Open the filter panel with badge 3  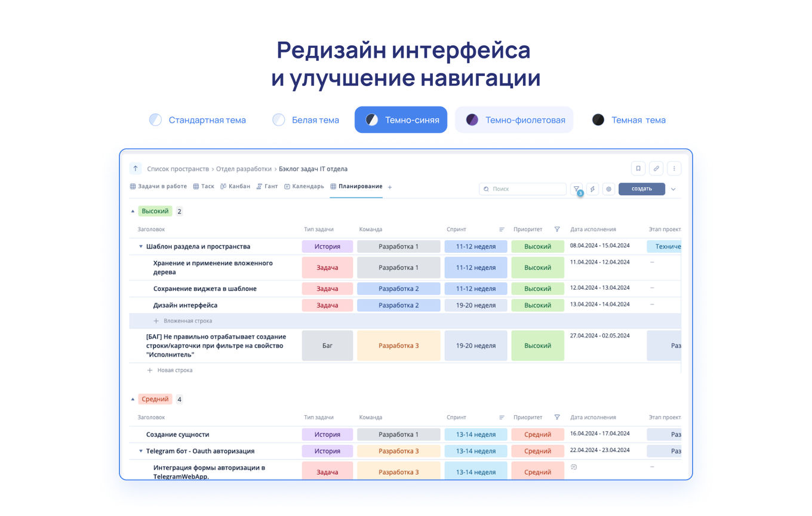pos(576,189)
